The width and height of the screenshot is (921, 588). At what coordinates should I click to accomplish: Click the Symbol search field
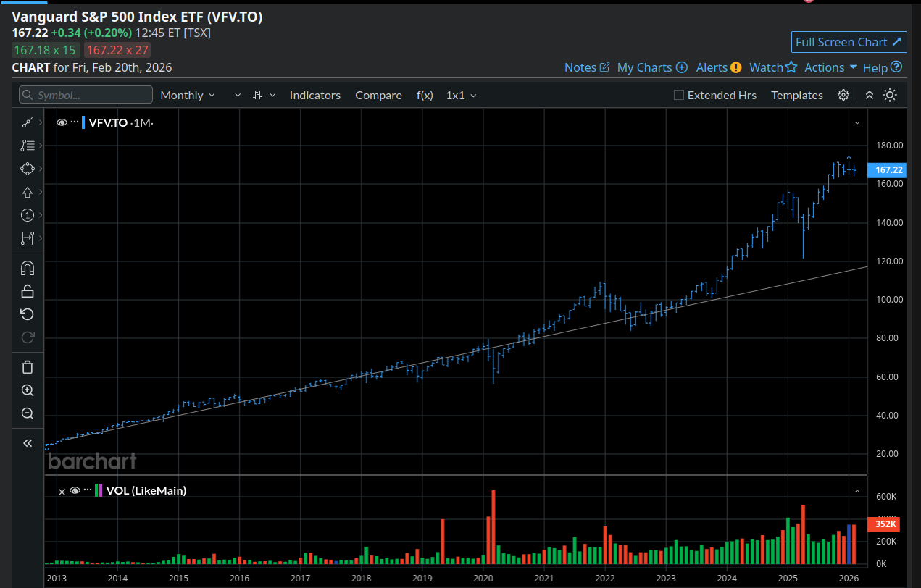(86, 95)
